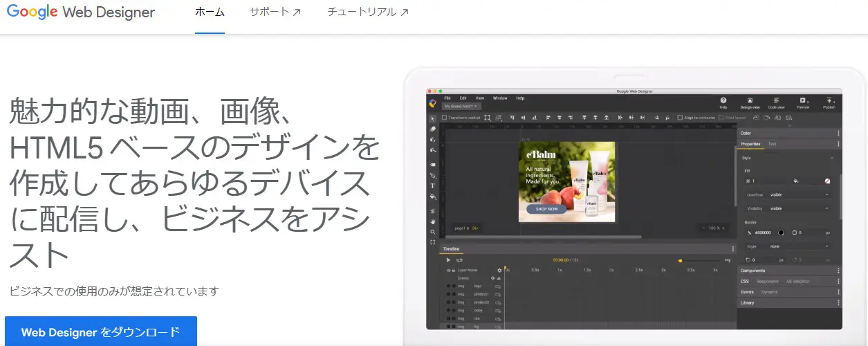The image size is (868, 346).
Task: Click the Help question mark icon
Action: click(x=723, y=102)
